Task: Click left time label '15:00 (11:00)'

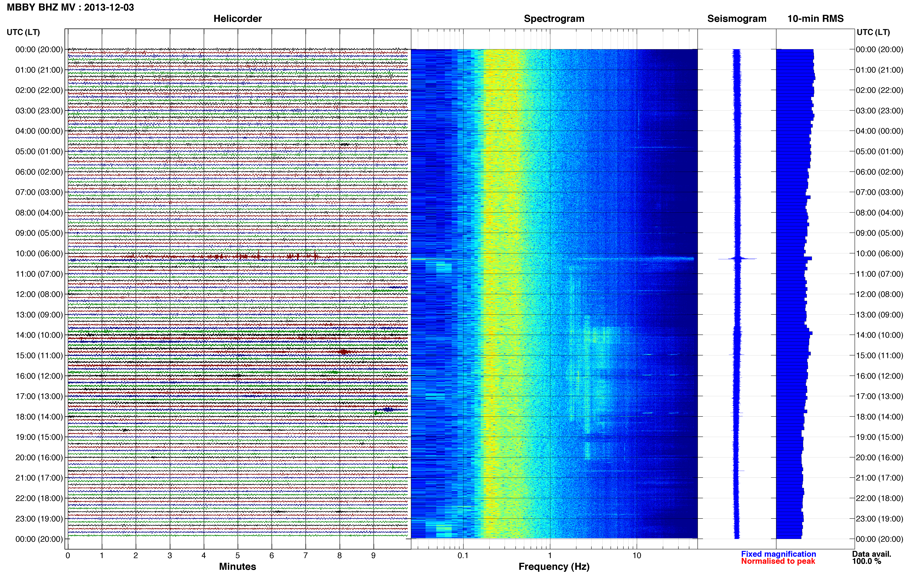Action: tap(39, 355)
